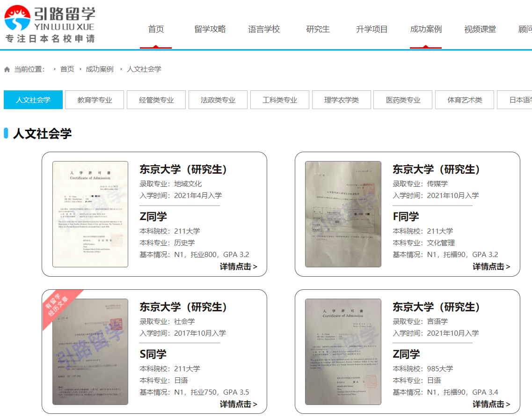Choose the 理学农学类 tab
Image resolution: width=532 pixels, height=419 pixels.
pyautogui.click(x=341, y=100)
